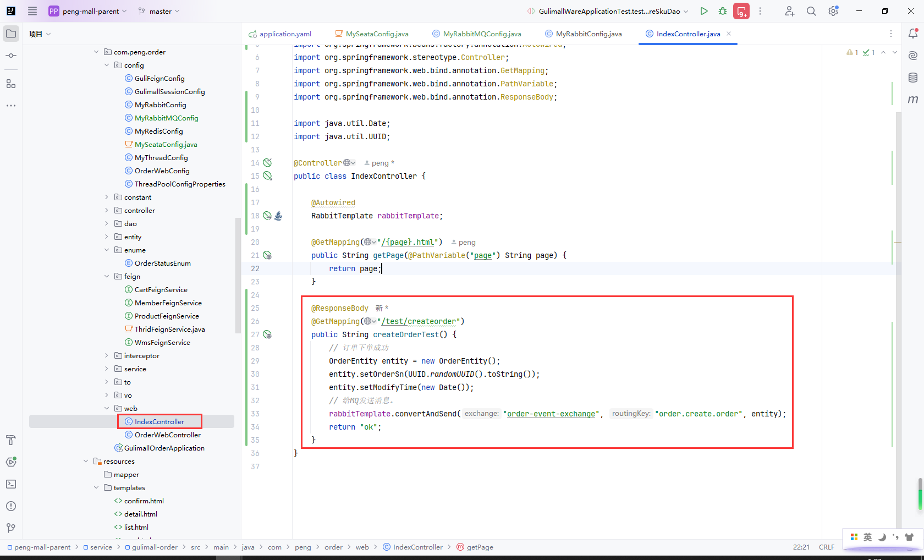
Task: Open the Terminal tool window
Action: [11, 484]
